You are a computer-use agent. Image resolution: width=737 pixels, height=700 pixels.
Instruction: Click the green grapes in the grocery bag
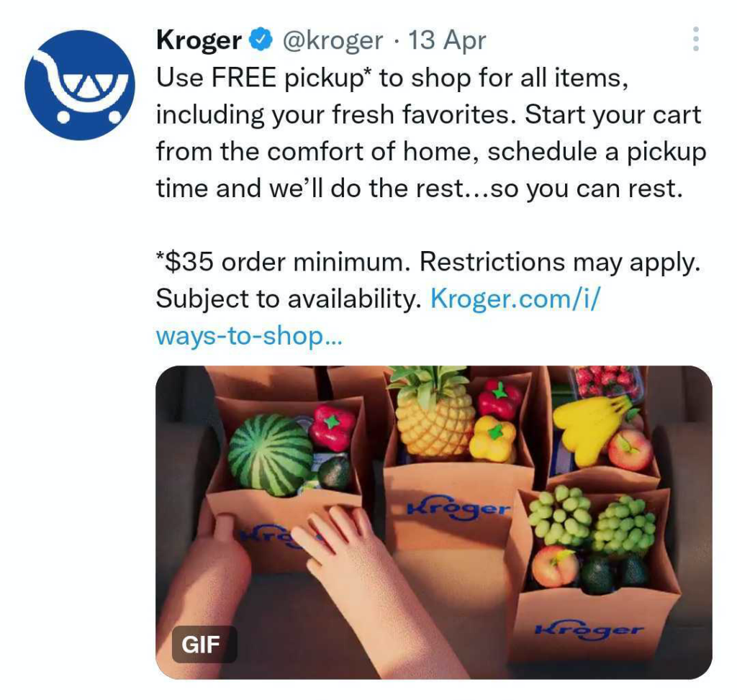pyautogui.click(x=592, y=520)
